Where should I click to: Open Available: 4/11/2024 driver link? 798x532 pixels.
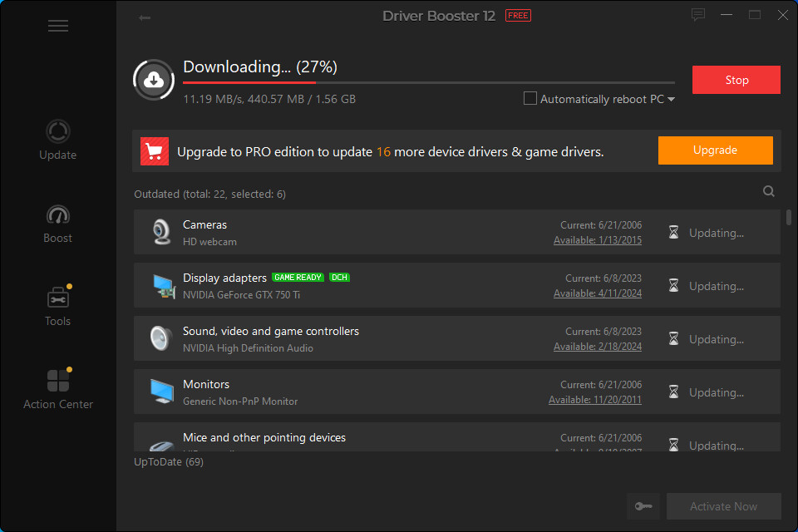[x=598, y=293]
